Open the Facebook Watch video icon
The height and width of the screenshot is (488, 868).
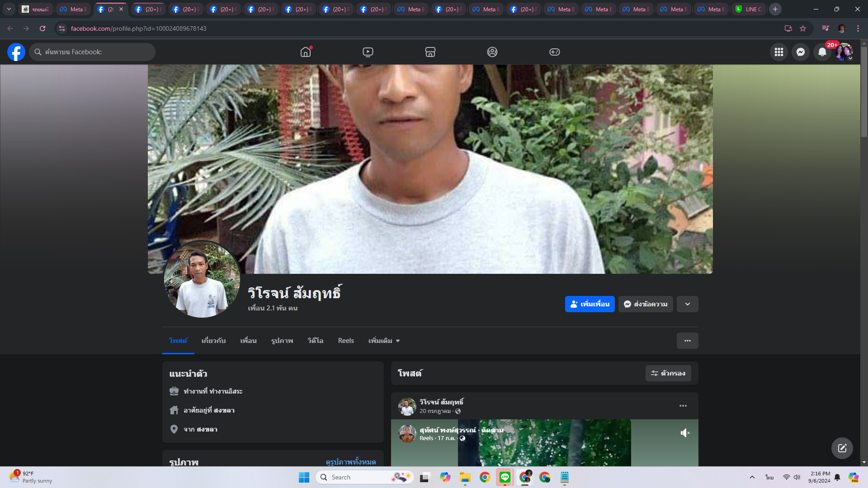click(368, 52)
